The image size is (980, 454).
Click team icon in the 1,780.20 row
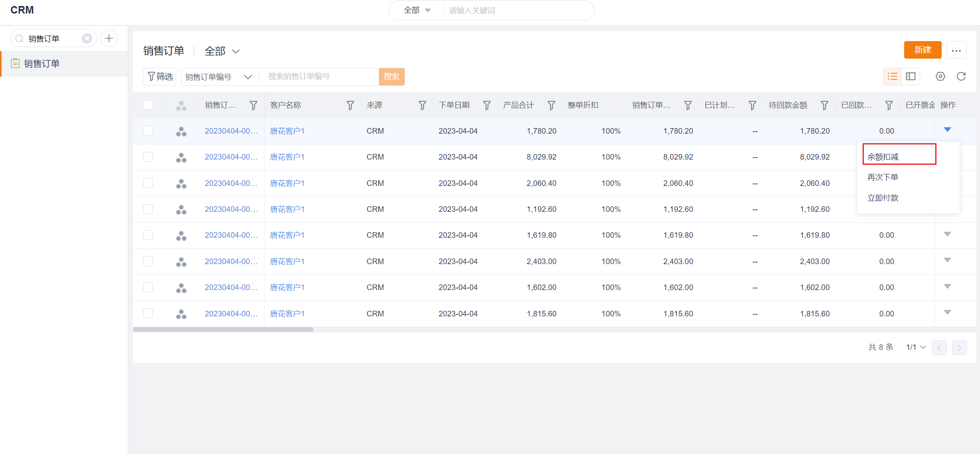[181, 132]
